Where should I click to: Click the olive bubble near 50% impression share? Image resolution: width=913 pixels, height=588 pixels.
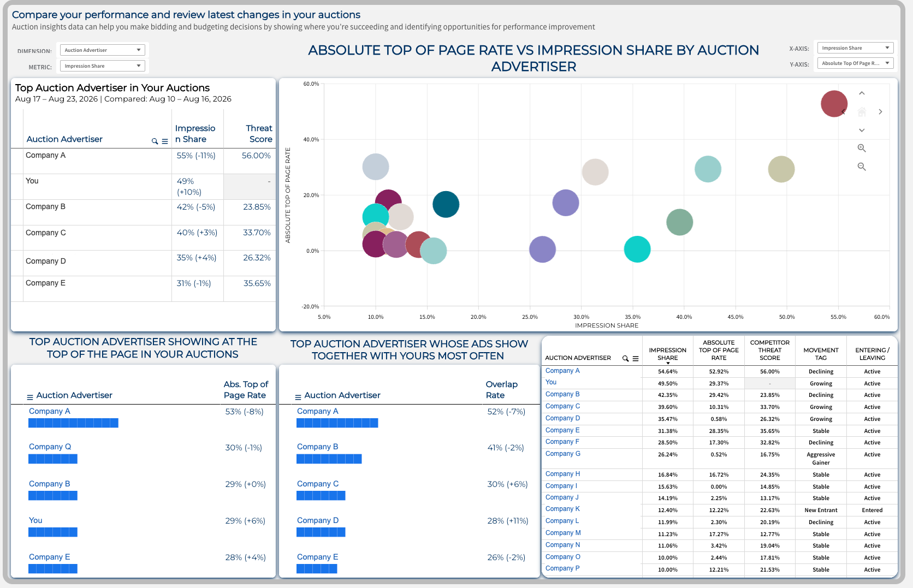click(781, 169)
